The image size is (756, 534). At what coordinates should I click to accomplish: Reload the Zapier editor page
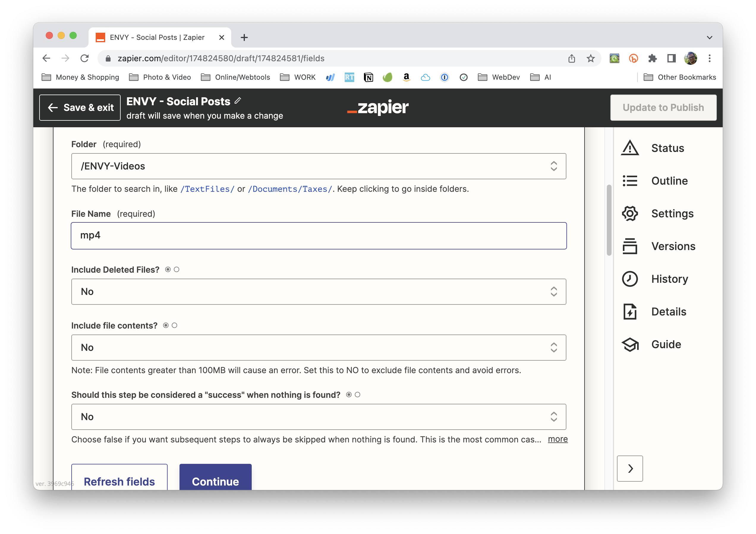coord(85,58)
